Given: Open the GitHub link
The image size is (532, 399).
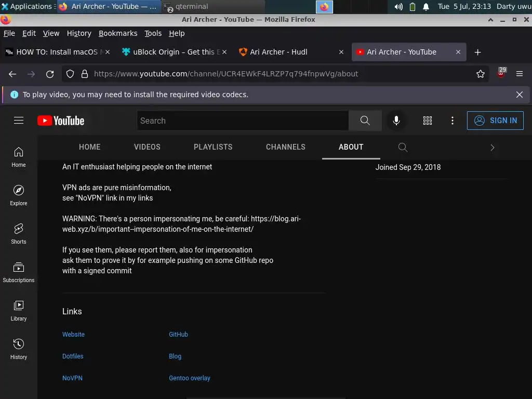Looking at the screenshot, I should coord(178,334).
